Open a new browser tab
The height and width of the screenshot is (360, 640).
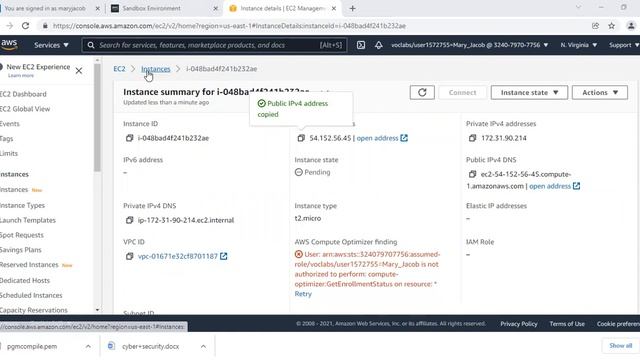(353, 8)
